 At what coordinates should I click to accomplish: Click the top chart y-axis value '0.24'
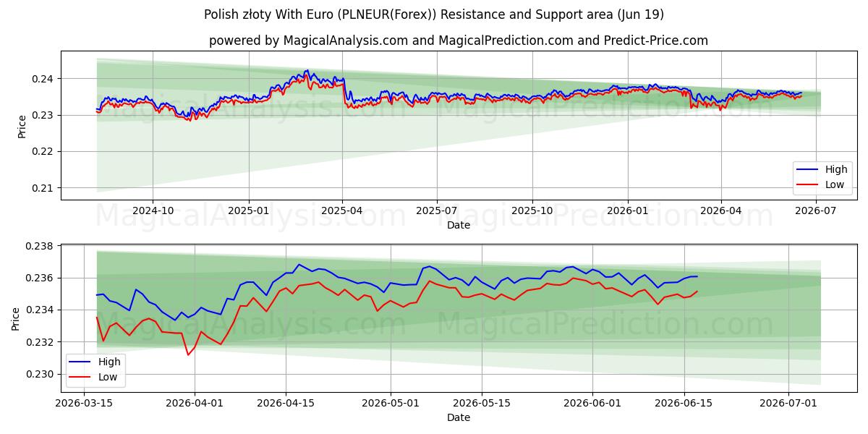coord(43,79)
